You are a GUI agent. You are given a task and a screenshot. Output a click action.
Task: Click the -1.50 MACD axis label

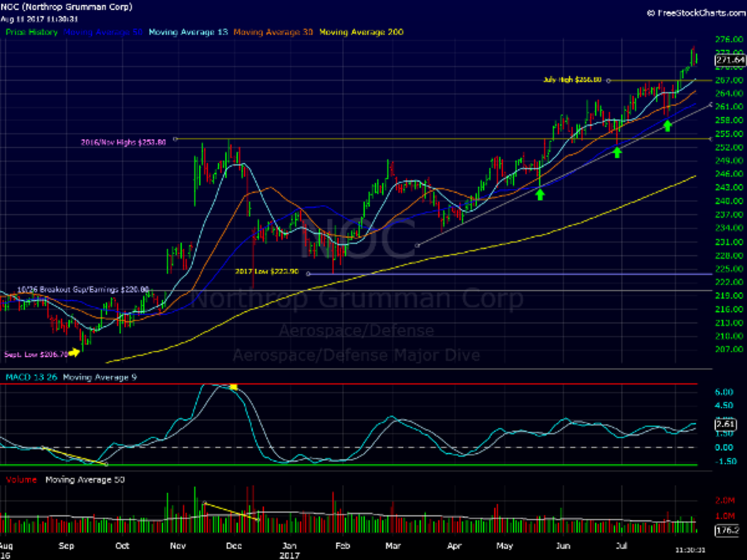(x=725, y=461)
